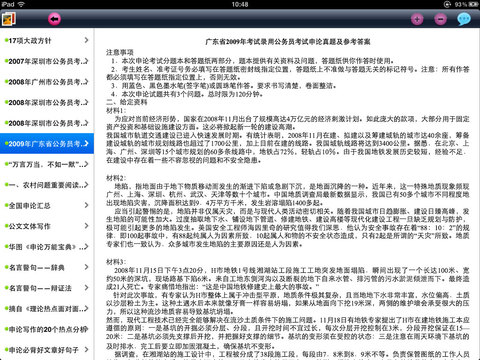This screenshot has width=480, height=360.
Task: Tap the 93% battery percentage text
Action: (x=460, y=4)
